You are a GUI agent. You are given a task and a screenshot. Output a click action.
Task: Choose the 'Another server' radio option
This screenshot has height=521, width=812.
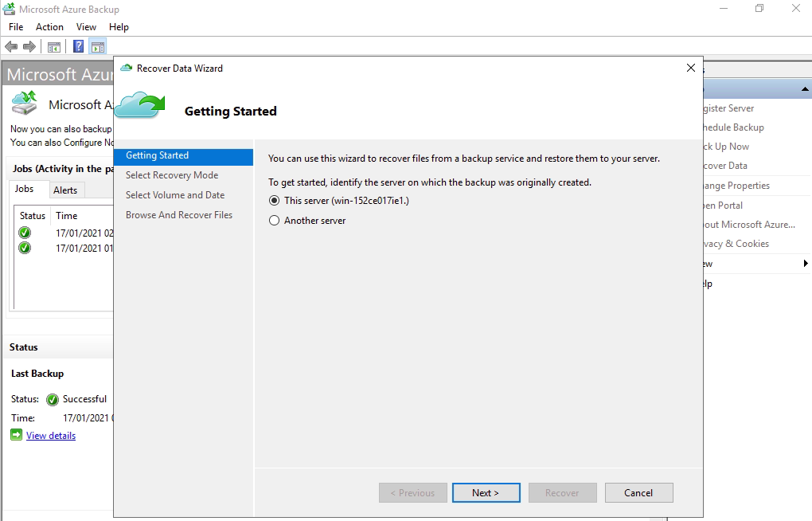pyautogui.click(x=275, y=221)
